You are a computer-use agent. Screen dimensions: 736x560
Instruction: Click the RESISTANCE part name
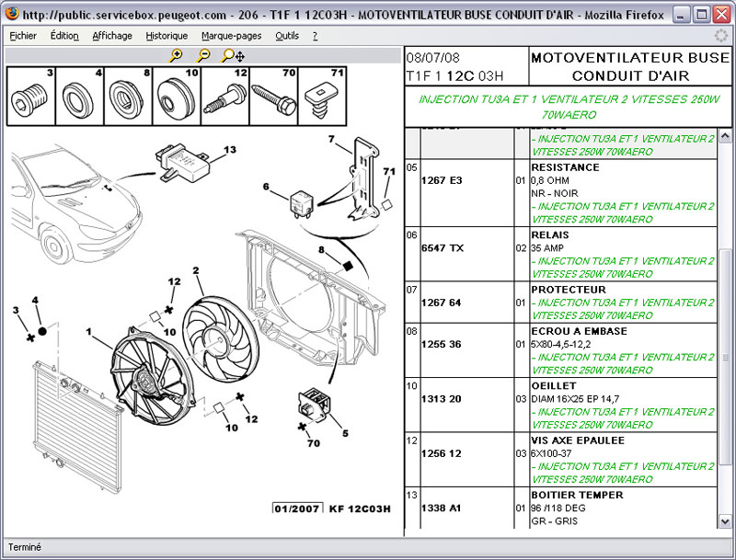tap(565, 167)
